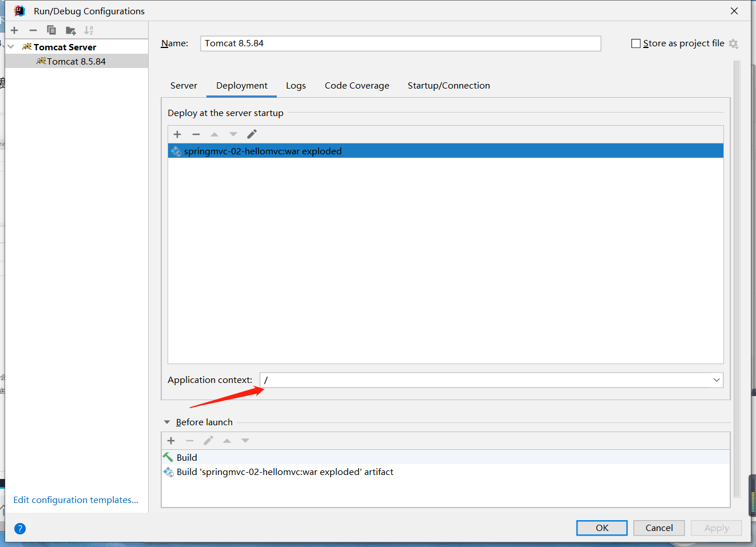The height and width of the screenshot is (547, 756).
Task: Click the Application context text field
Action: [x=485, y=380]
